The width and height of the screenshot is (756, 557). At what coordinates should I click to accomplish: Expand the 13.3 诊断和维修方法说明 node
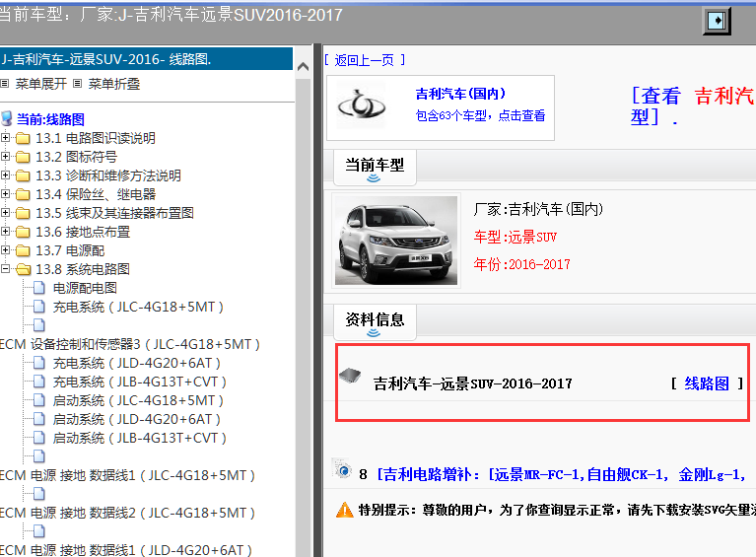click(5, 175)
